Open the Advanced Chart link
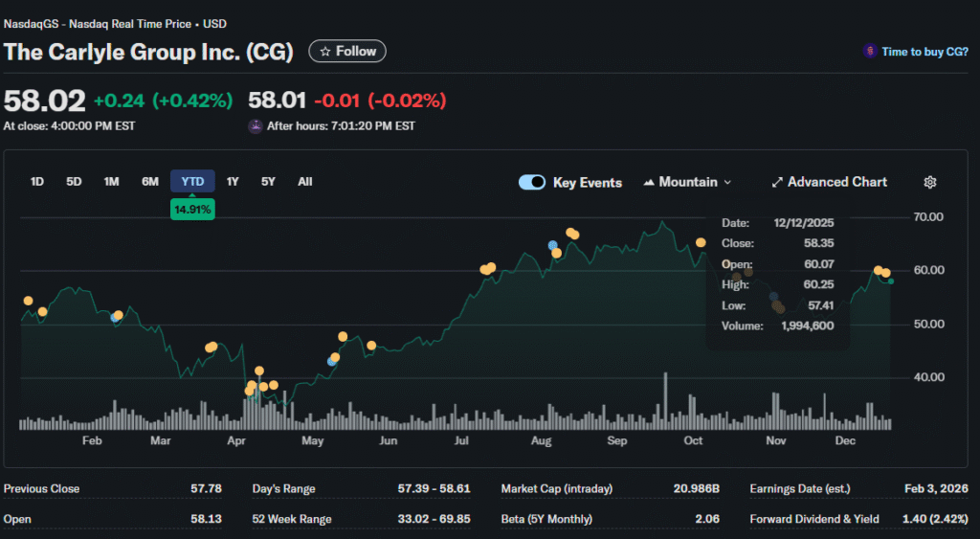The image size is (980, 539). click(836, 182)
